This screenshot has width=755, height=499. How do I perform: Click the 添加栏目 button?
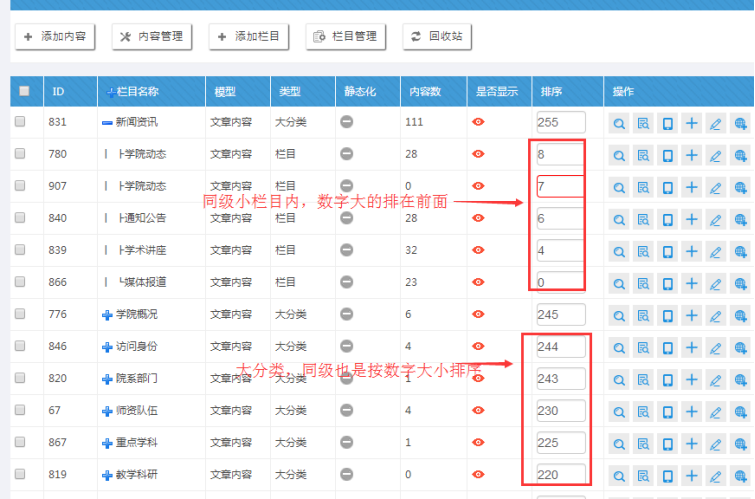249,37
